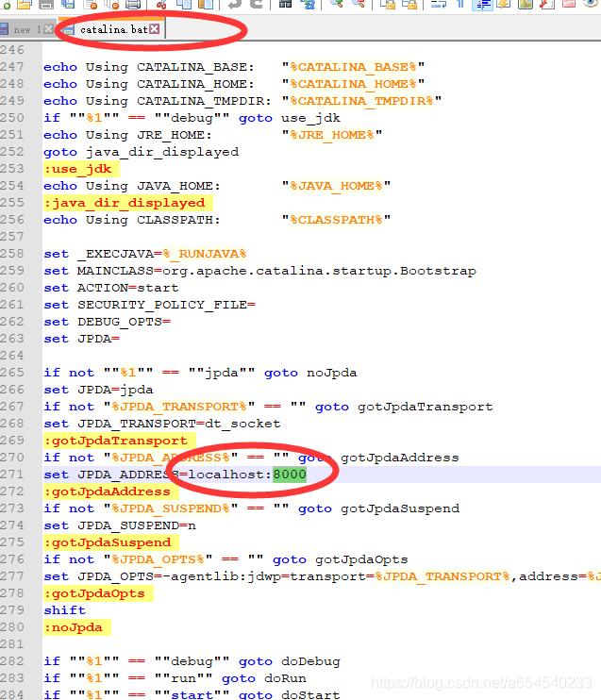Viewport: 601px width, 700px height.
Task: Click JPDA_SUSPEND=n on line 274
Action: pos(137,525)
